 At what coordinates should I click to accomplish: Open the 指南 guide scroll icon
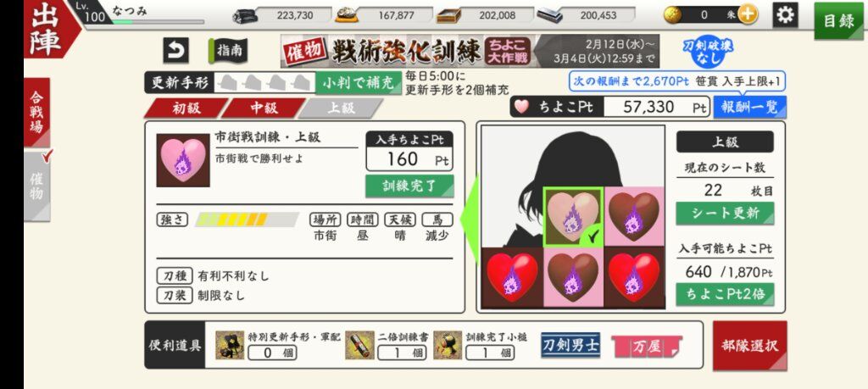tap(228, 51)
